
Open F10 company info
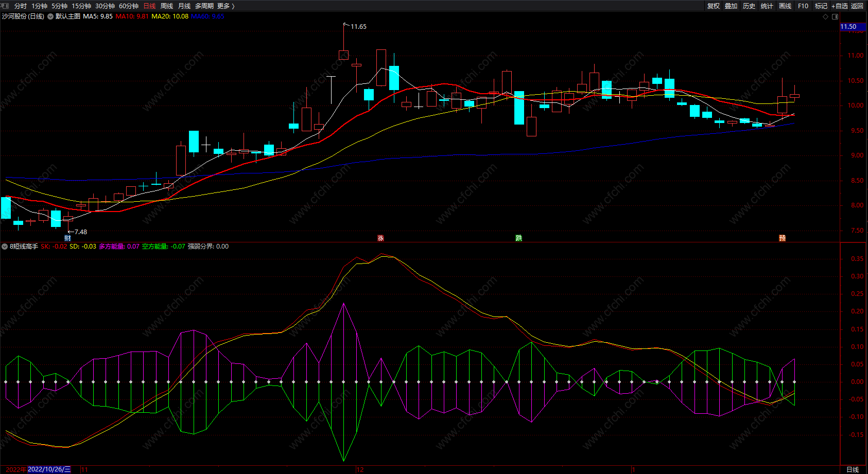(x=803, y=6)
